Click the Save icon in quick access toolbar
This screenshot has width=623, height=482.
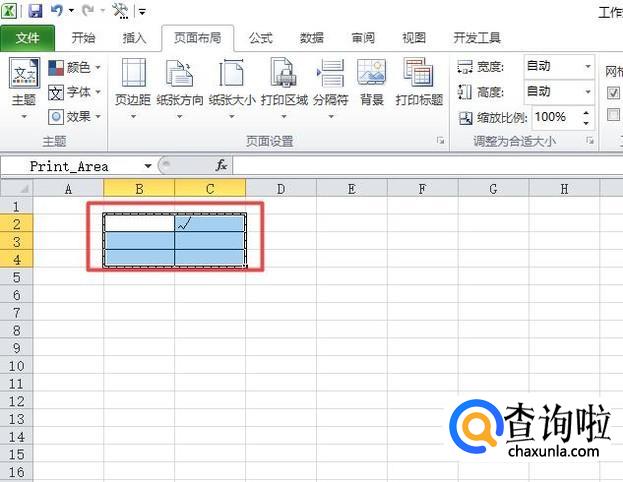tap(35, 11)
